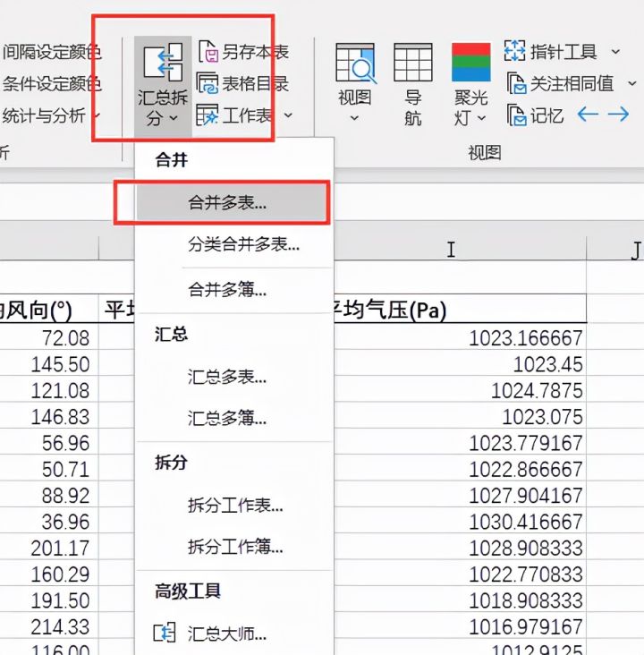Click 另存本表 label
This screenshot has width=644, height=655.
coord(255,52)
